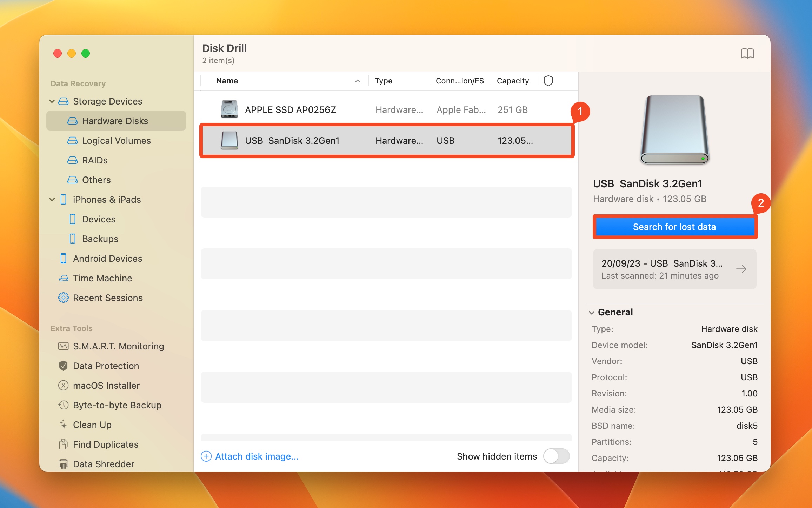
Task: Select the Data Shredder icon
Action: 63,463
